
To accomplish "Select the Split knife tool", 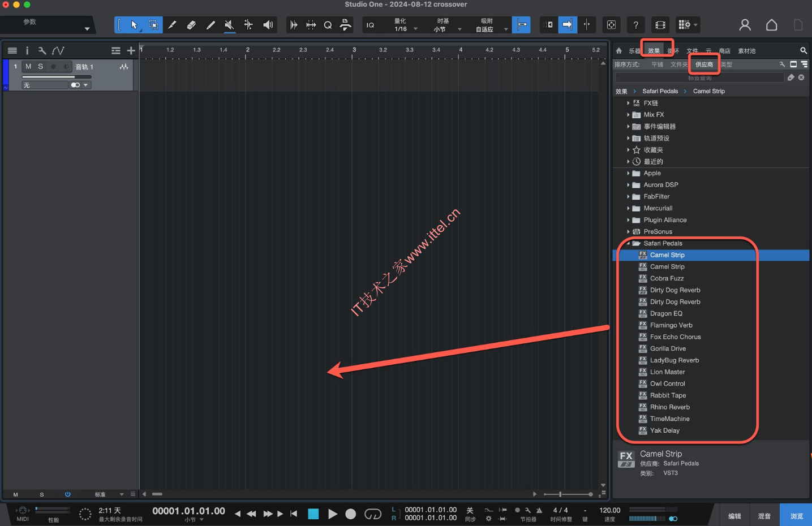I will click(x=172, y=25).
